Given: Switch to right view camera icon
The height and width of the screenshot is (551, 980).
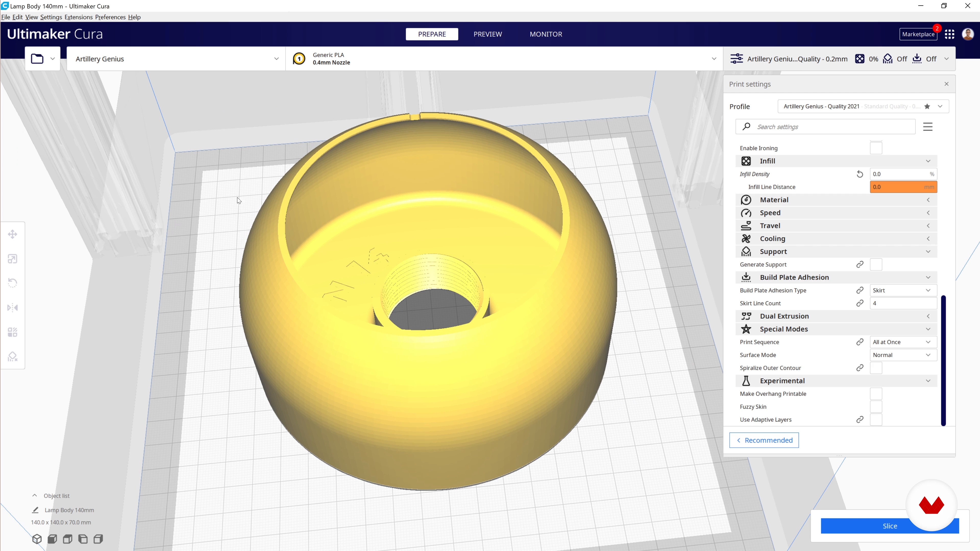Looking at the screenshot, I should (98, 539).
